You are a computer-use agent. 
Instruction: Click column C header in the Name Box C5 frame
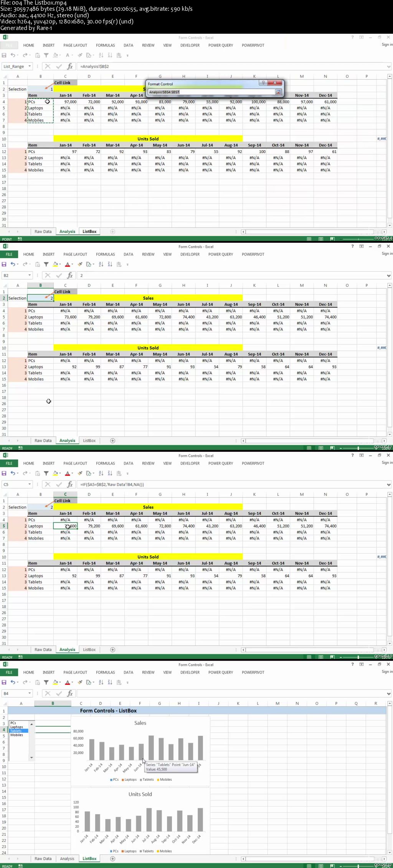65,494
